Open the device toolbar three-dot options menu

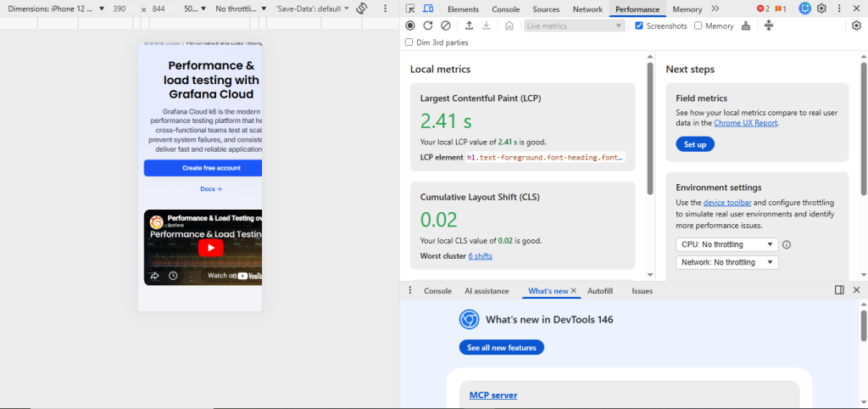386,8
